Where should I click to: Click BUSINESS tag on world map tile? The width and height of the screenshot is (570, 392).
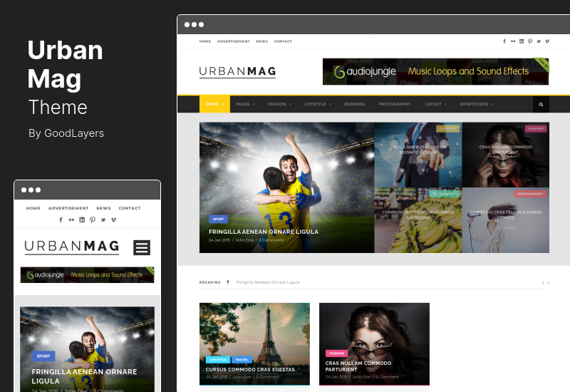point(447,129)
